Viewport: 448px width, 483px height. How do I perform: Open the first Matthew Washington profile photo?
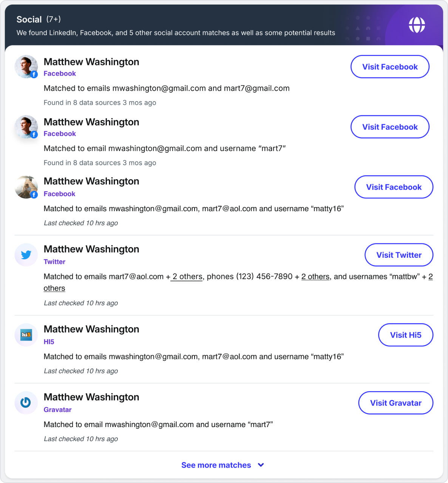point(26,67)
